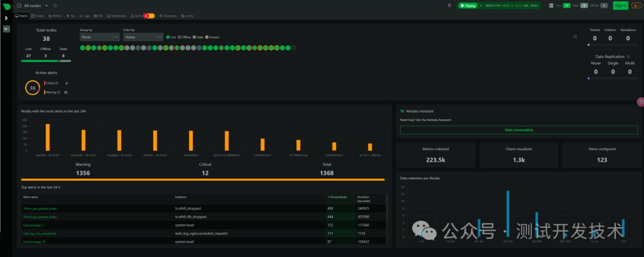This screenshot has width=644, height=257.
Task: Click the tc.eth0-ifb_dropped instance cell
Action: pos(191,217)
